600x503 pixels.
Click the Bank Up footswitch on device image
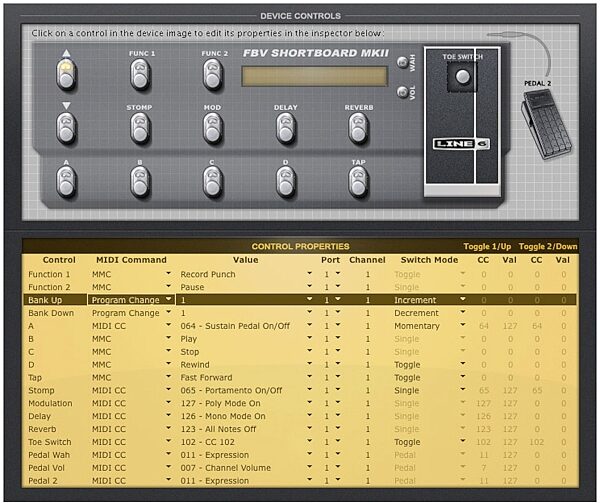66,75
